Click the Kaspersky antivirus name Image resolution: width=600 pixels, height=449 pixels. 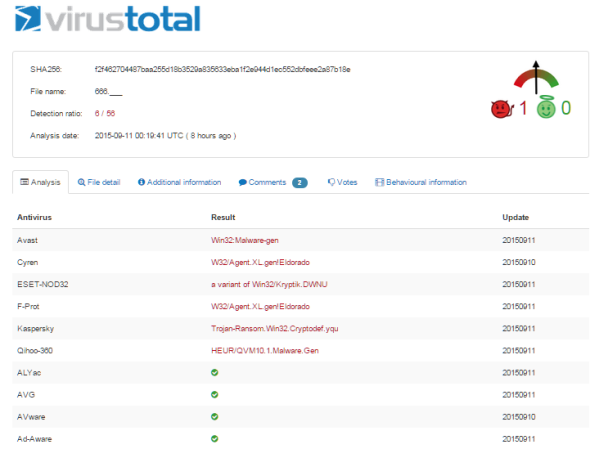tap(36, 328)
